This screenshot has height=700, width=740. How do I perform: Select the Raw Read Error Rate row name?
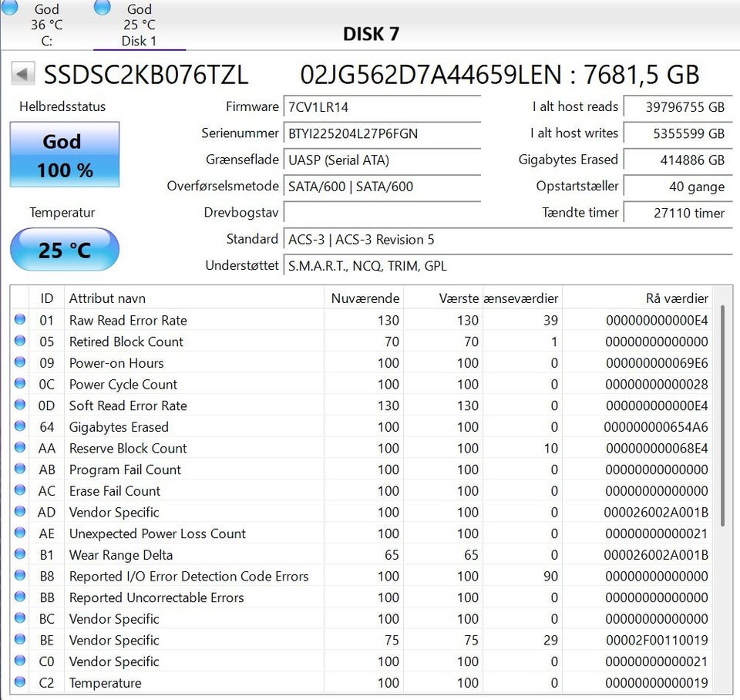(x=128, y=321)
